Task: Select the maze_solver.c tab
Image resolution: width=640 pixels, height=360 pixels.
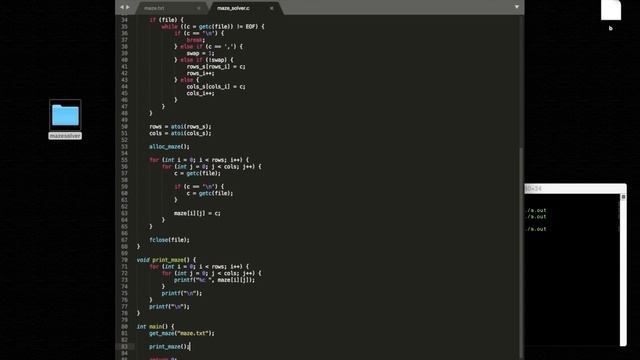Action: point(233,8)
